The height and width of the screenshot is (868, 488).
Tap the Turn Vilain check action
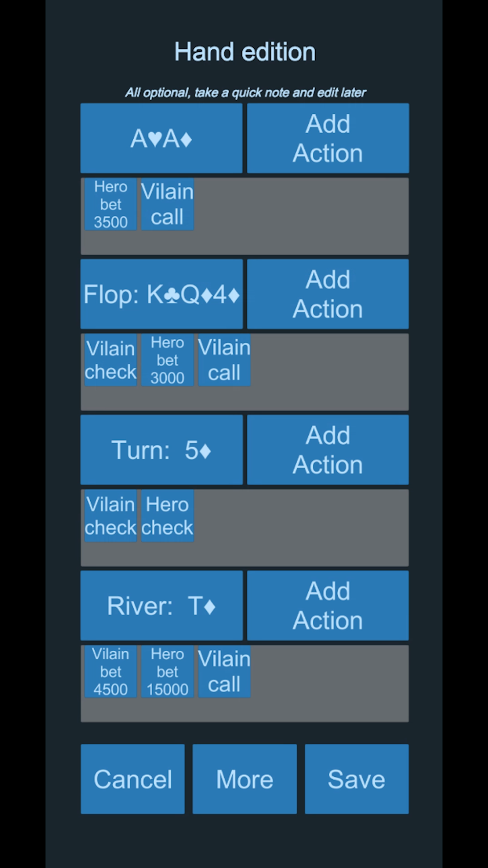click(111, 516)
